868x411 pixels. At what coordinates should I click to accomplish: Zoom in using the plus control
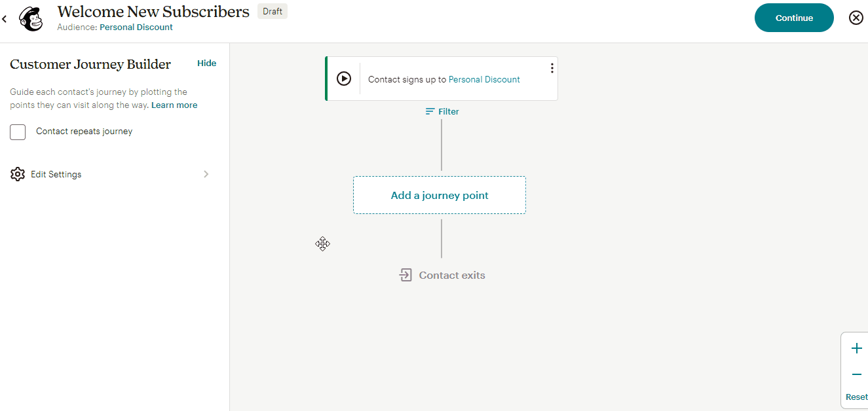click(856, 348)
